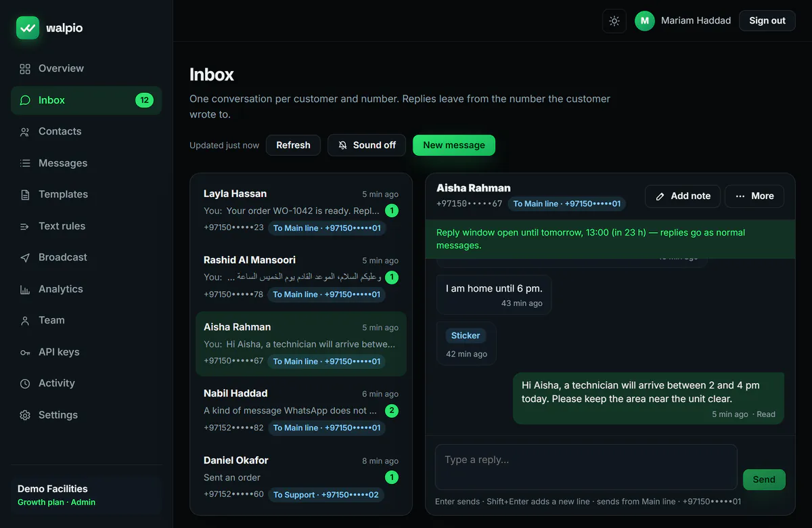This screenshot has height=528, width=812.
Task: Open the Settings page
Action: (87, 415)
